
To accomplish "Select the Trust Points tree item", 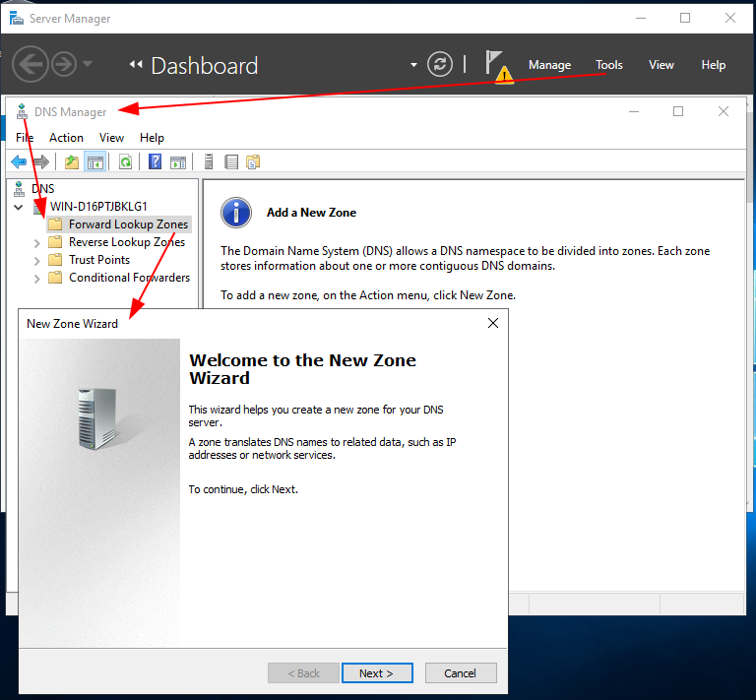I will (x=99, y=260).
